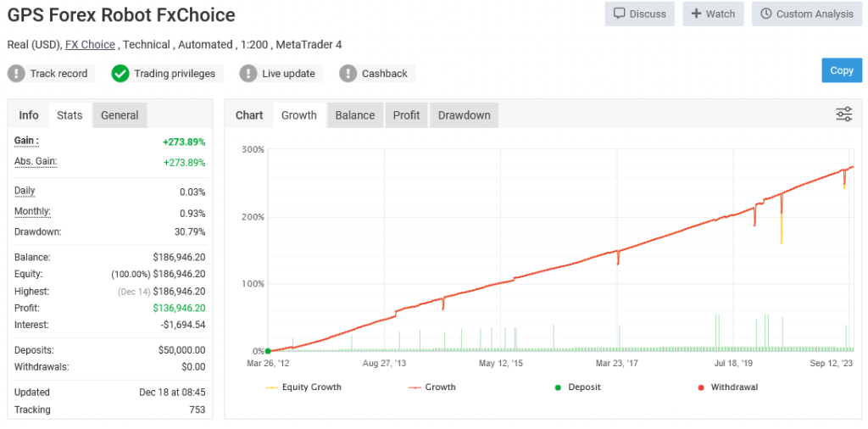Click the Live update warning icon
Screen dimensions: 868x429
click(x=248, y=74)
